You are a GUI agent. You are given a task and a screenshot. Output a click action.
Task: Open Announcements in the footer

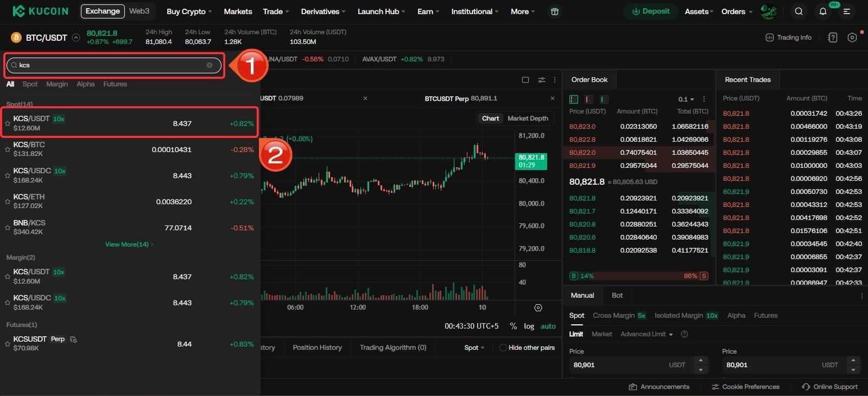(x=659, y=387)
